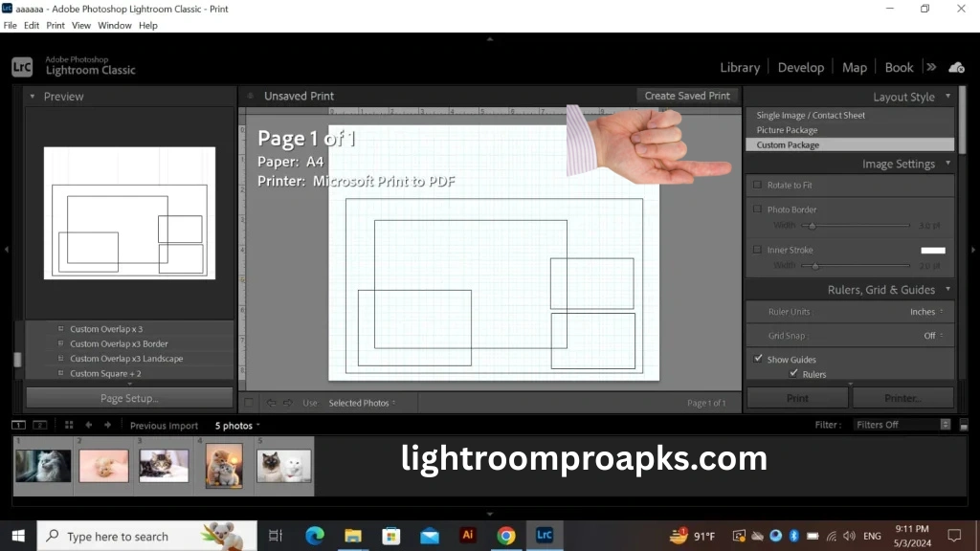The image size is (980, 551).
Task: Click the cloud sync icon
Action: (x=957, y=67)
